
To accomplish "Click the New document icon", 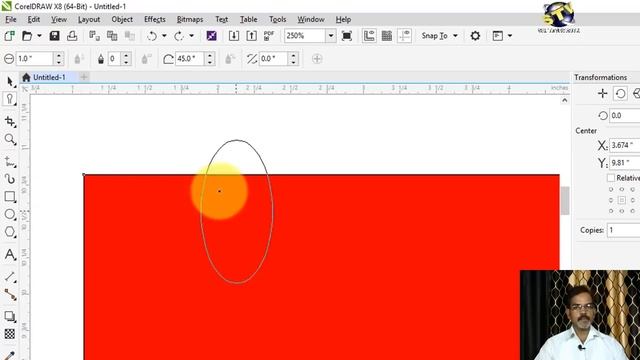I will (x=9, y=36).
